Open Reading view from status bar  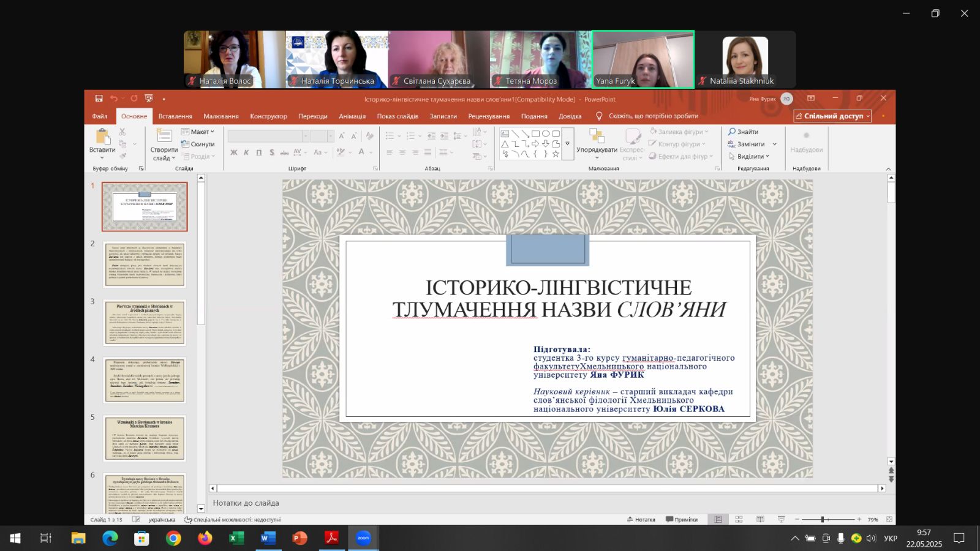point(760,519)
